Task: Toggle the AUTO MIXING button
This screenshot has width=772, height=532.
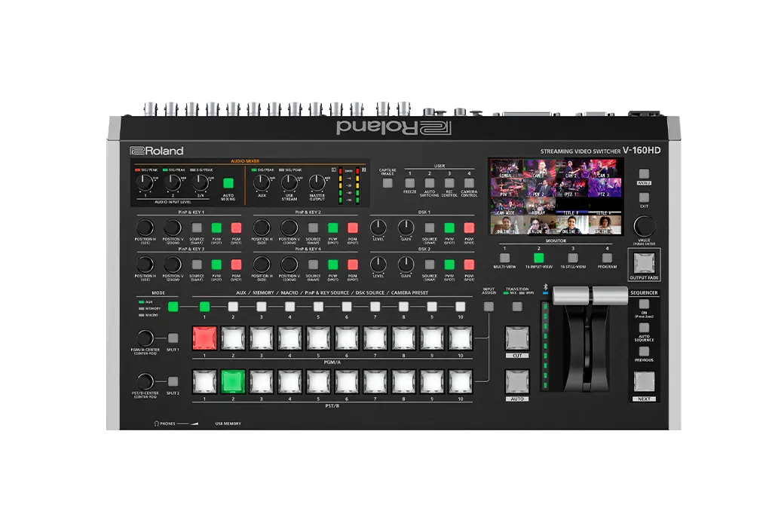Action: point(228,183)
